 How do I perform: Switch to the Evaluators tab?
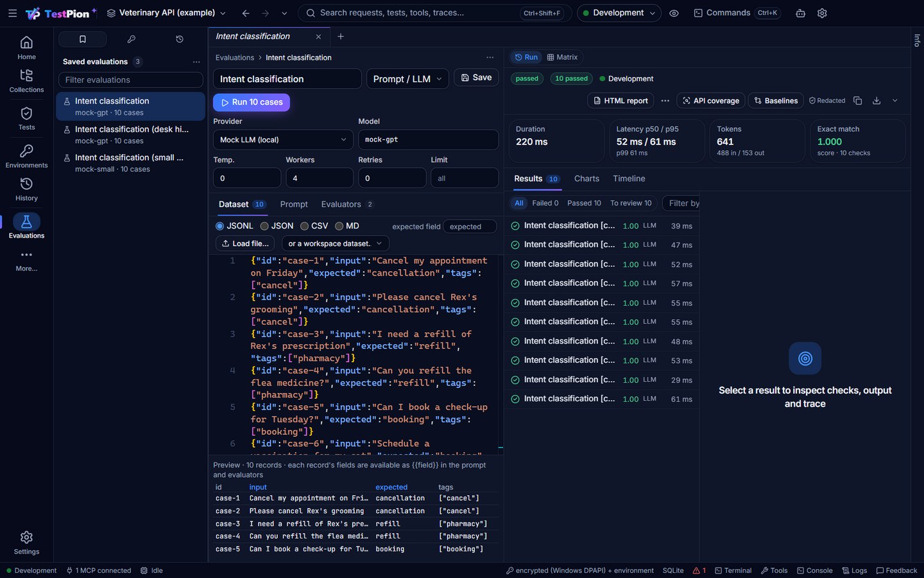tap(346, 204)
